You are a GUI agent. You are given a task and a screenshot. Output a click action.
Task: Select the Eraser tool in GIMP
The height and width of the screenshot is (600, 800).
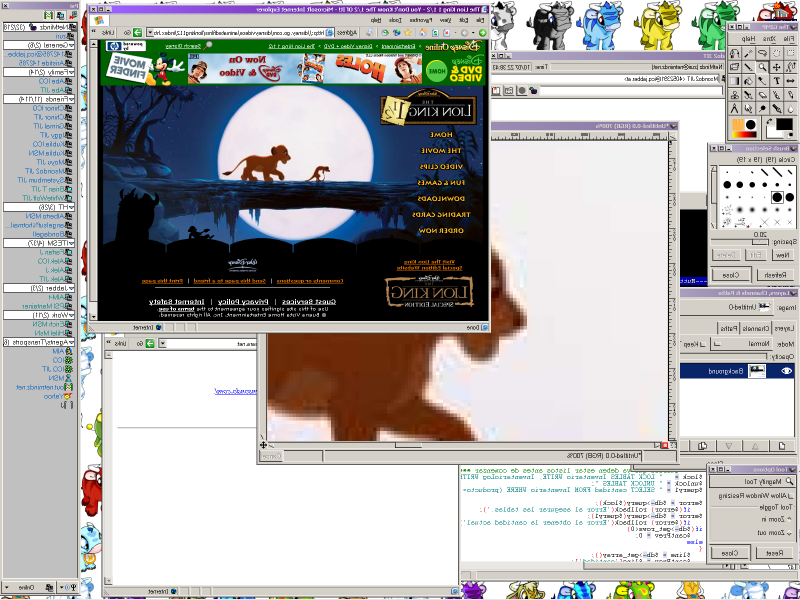tap(762, 94)
